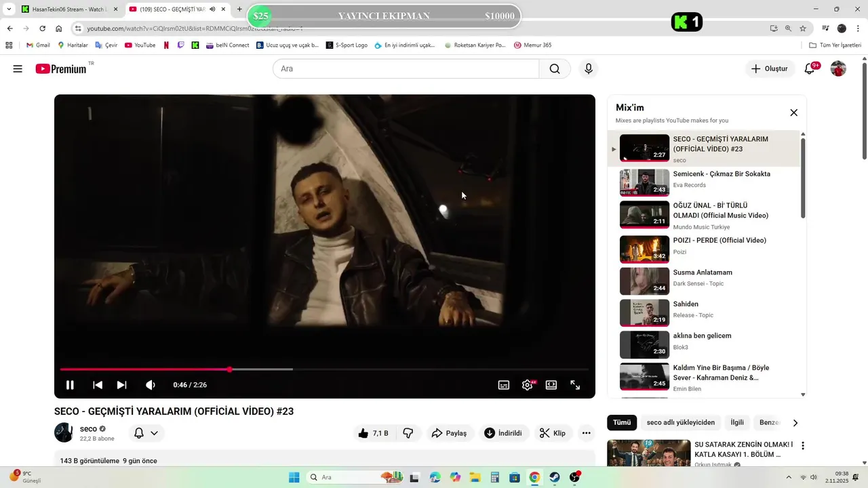Image resolution: width=868 pixels, height=488 pixels.
Task: Open player settings gear
Action: pyautogui.click(x=527, y=385)
